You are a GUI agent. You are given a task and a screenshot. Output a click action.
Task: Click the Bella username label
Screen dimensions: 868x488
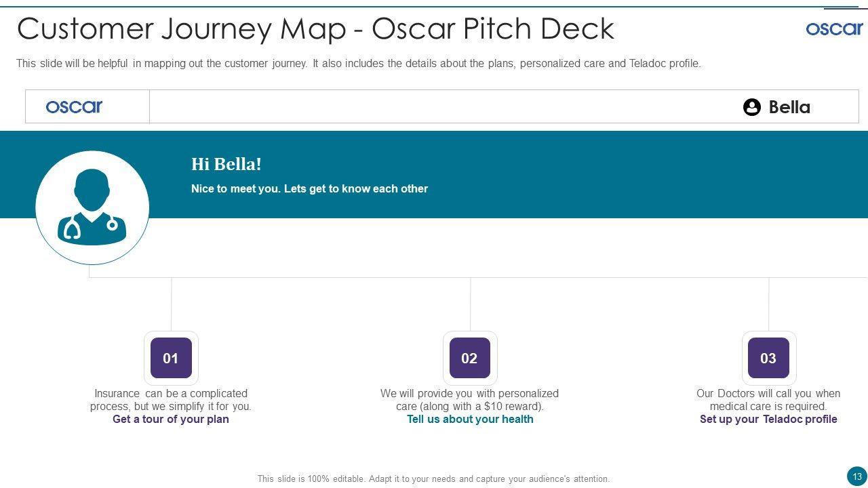click(789, 107)
